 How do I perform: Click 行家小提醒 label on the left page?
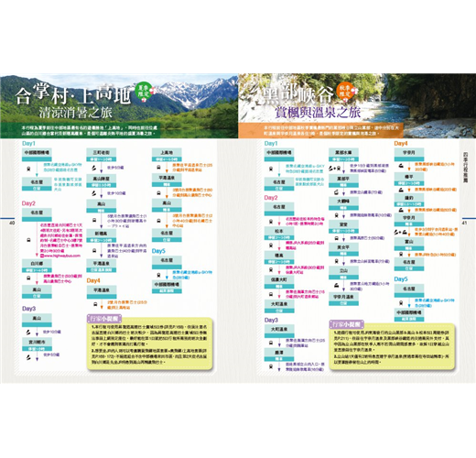tap(104, 319)
